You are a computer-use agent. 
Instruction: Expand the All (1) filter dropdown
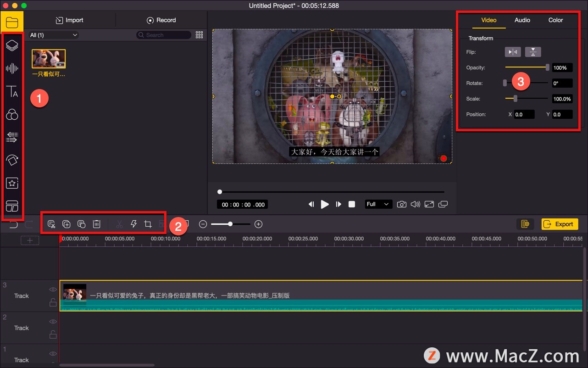pos(54,35)
